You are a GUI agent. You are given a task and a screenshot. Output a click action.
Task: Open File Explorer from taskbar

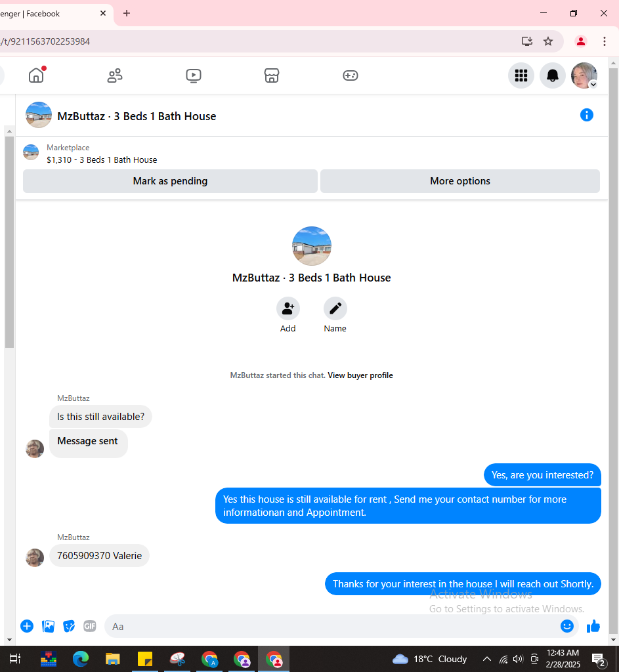(x=113, y=659)
